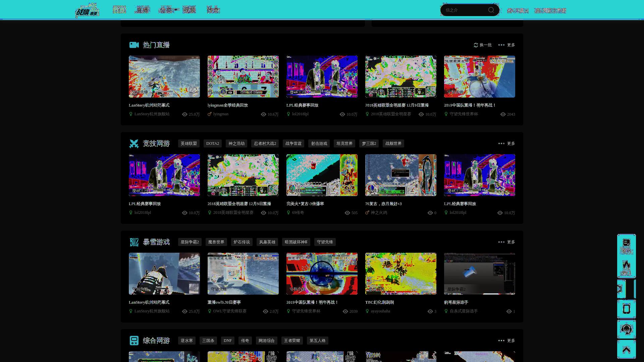The image size is (644, 362).
Task: Select the 神之浩劫 category tag
Action: [236, 143]
